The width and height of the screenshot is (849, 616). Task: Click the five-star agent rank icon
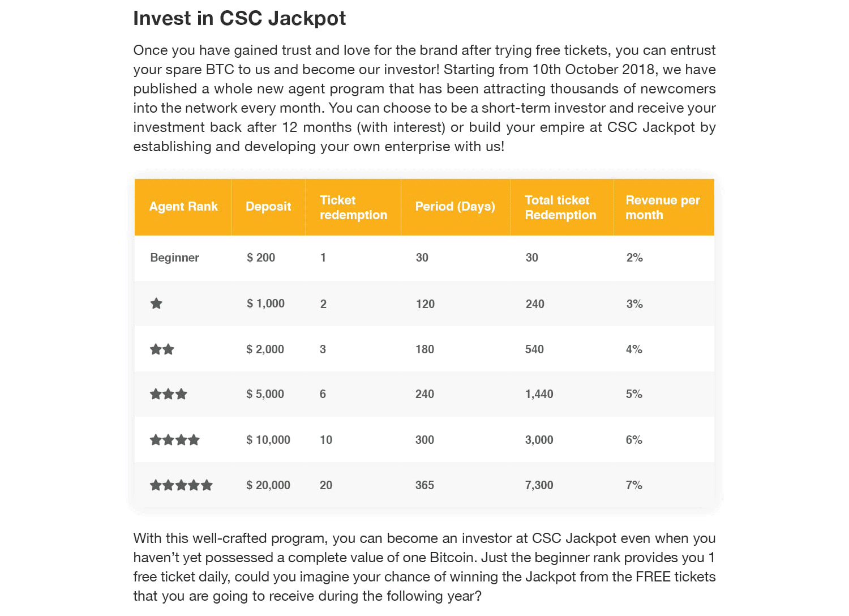click(x=181, y=485)
